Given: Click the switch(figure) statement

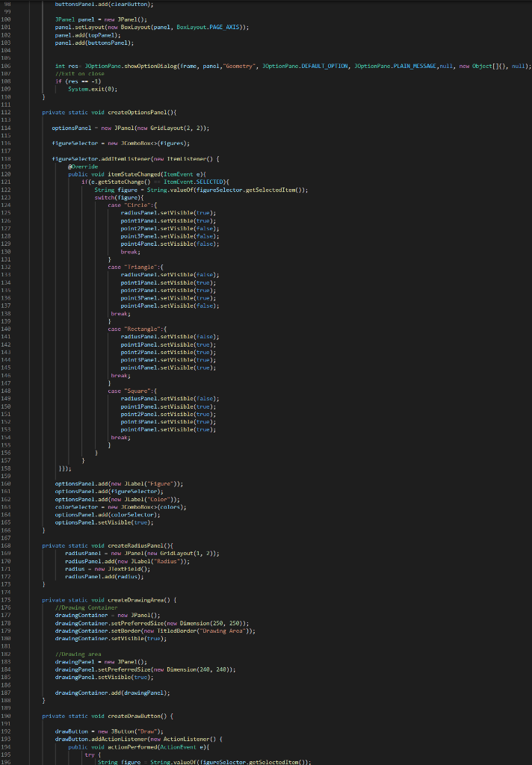Looking at the screenshot, I should coord(119,197).
